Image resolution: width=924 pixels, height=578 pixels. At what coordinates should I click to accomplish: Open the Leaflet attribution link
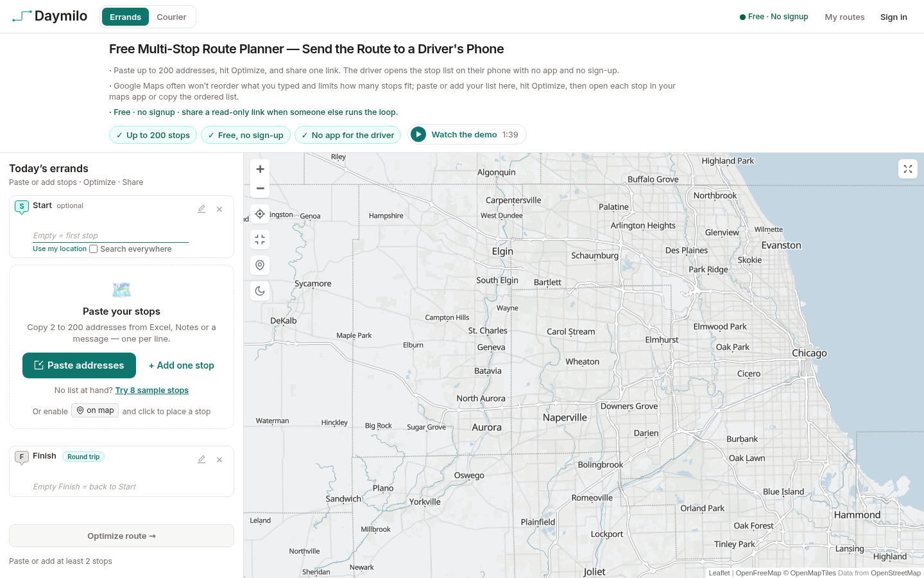[719, 573]
